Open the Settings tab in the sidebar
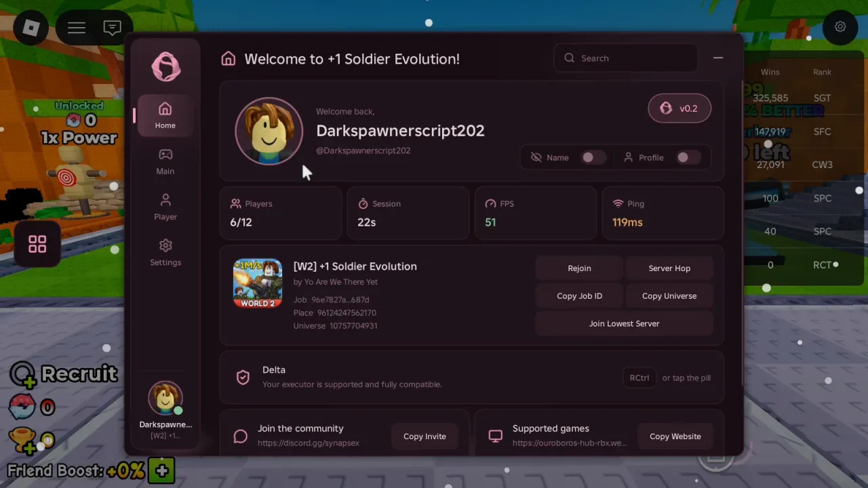The image size is (868, 488). (x=165, y=252)
